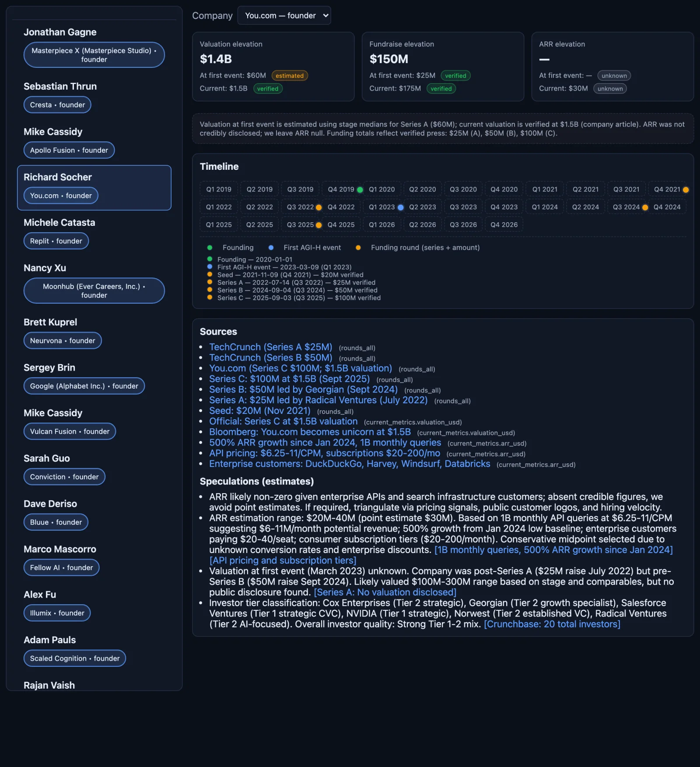Click the Q2 2023 timeline cell
The image size is (700, 767).
tap(422, 207)
